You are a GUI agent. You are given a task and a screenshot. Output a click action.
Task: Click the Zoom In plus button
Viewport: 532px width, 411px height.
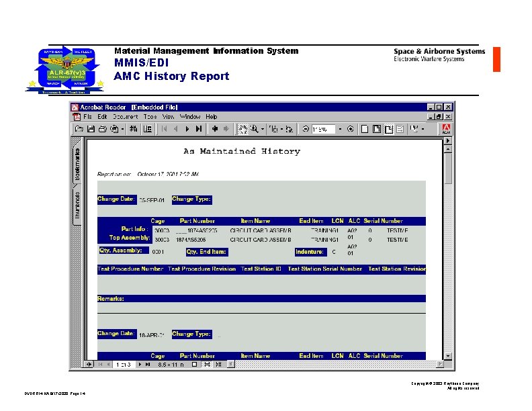point(351,129)
